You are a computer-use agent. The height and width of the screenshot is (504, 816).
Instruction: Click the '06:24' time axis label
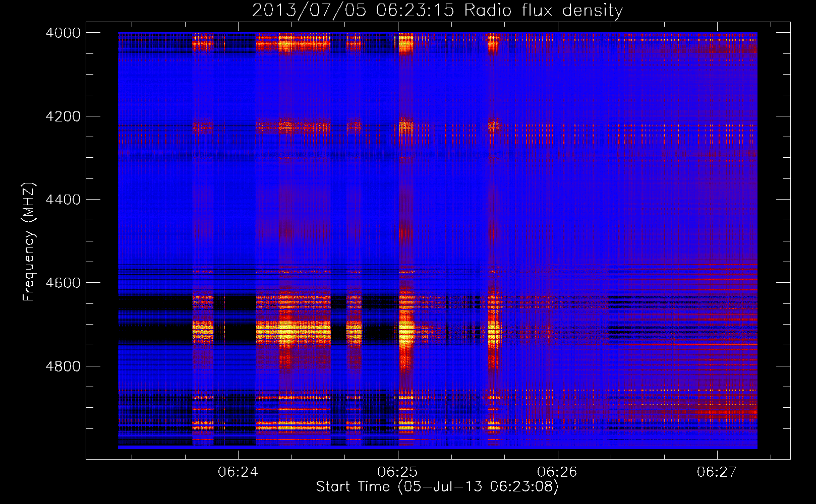238,472
